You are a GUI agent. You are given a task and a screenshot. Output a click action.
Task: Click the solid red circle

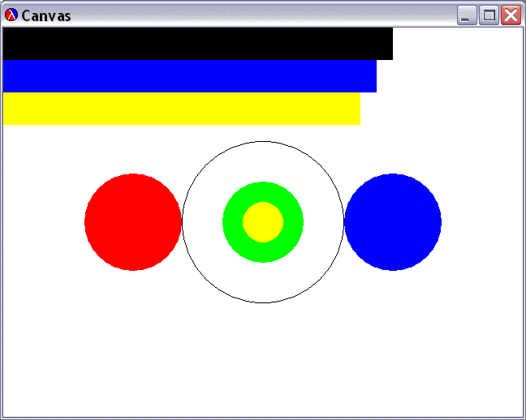click(x=133, y=222)
